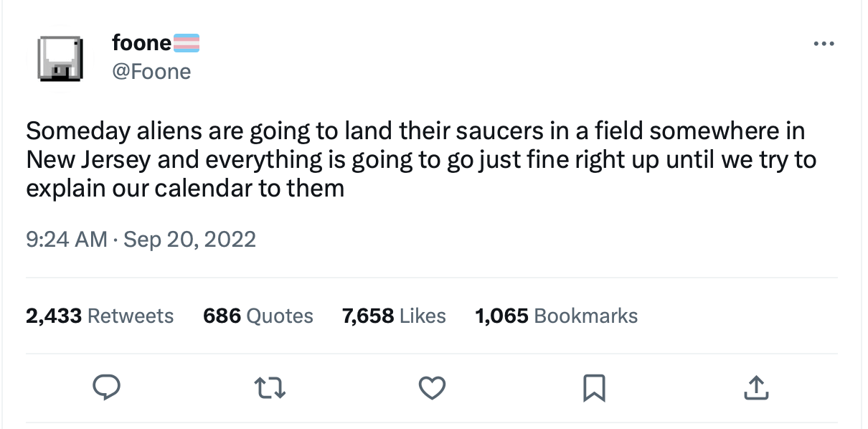Screen dimensions: 868x429
Task: Click the Sep 20, 2022 timestamp
Action: tap(190, 238)
